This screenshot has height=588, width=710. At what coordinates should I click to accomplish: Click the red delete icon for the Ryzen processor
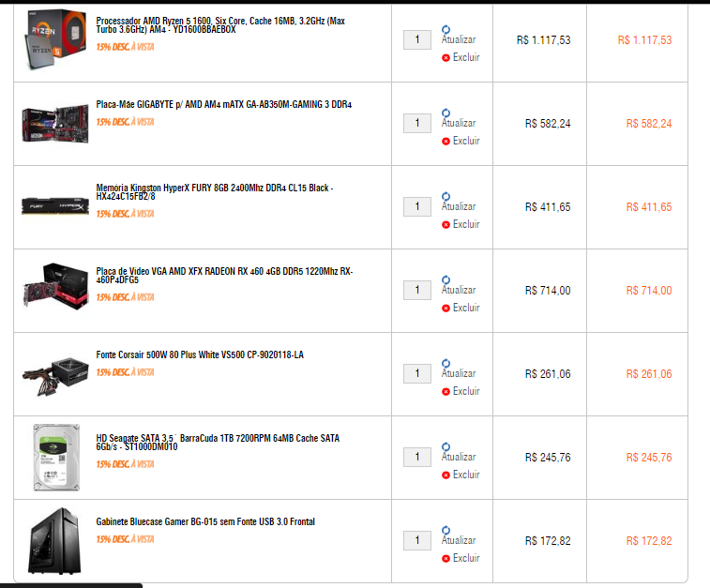click(446, 57)
